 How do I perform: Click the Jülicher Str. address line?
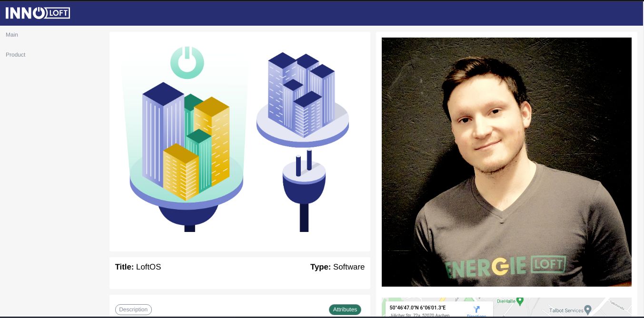tap(419, 315)
